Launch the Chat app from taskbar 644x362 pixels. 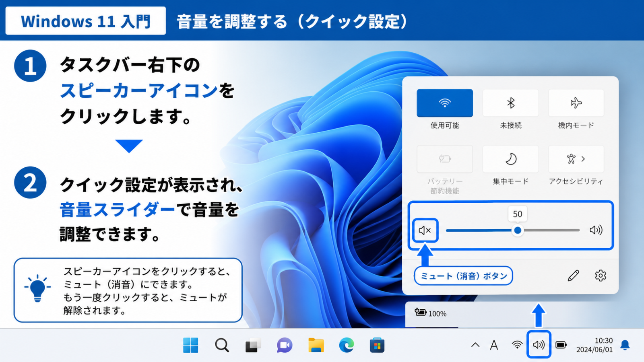click(x=285, y=345)
